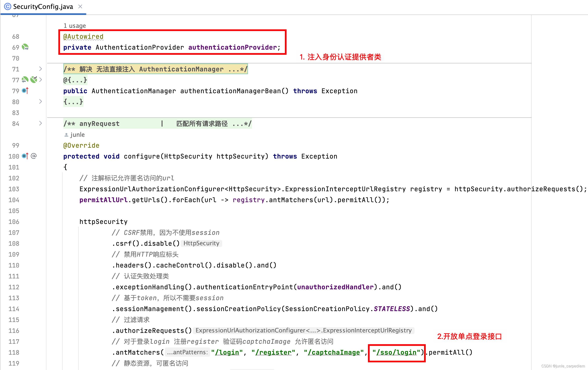Select the SecurityConfig.java editor tab
588x370 pixels.
click(x=43, y=7)
